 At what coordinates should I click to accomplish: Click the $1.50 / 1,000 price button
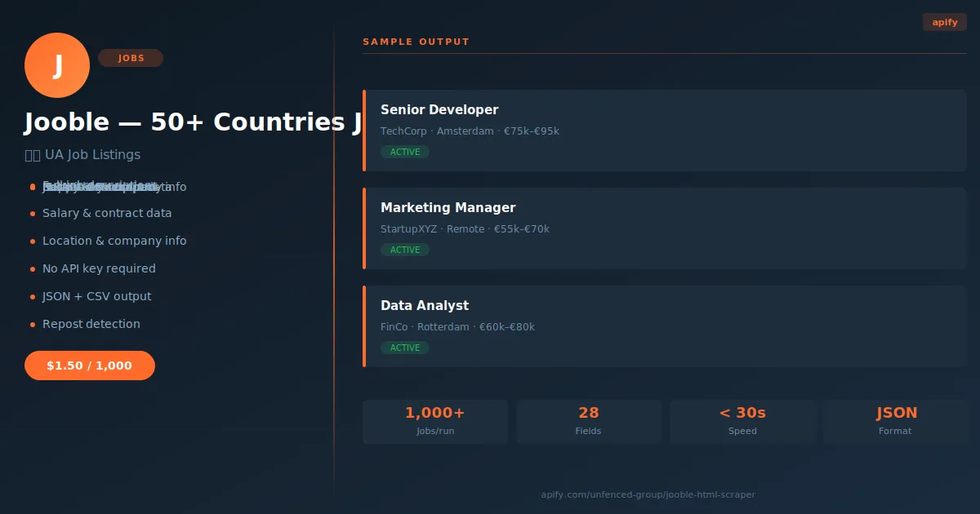click(x=90, y=366)
